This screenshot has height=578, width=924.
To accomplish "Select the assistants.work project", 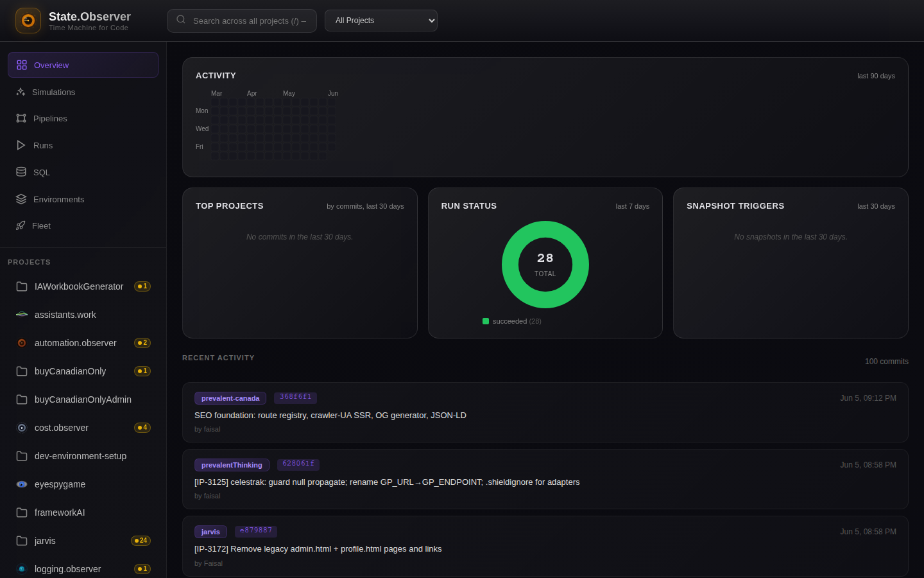I will pyautogui.click(x=83, y=315).
